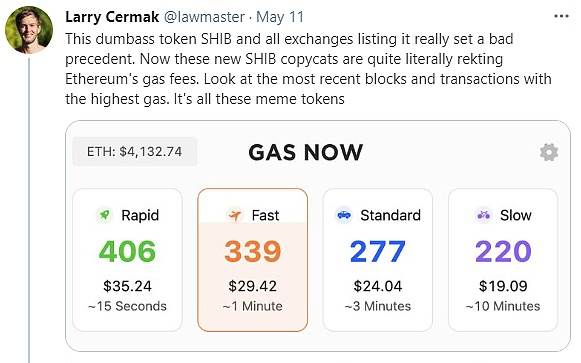Select the Fast 339 gas price card
Screen dimensions: 581x363
pyautogui.click(x=253, y=260)
